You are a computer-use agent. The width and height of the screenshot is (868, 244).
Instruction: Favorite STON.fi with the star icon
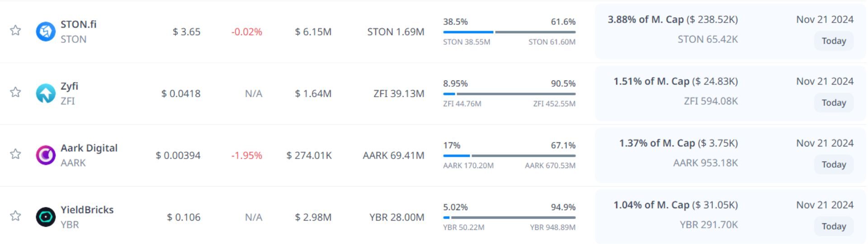pos(16,30)
